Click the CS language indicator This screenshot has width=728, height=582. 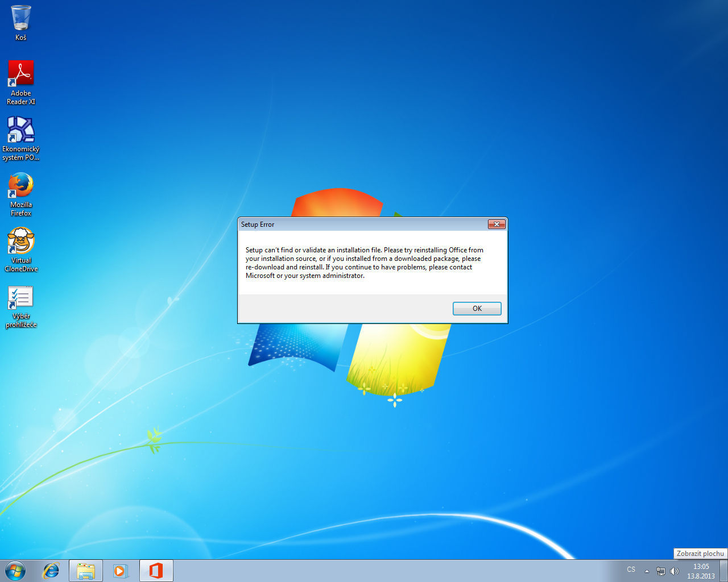coord(631,569)
